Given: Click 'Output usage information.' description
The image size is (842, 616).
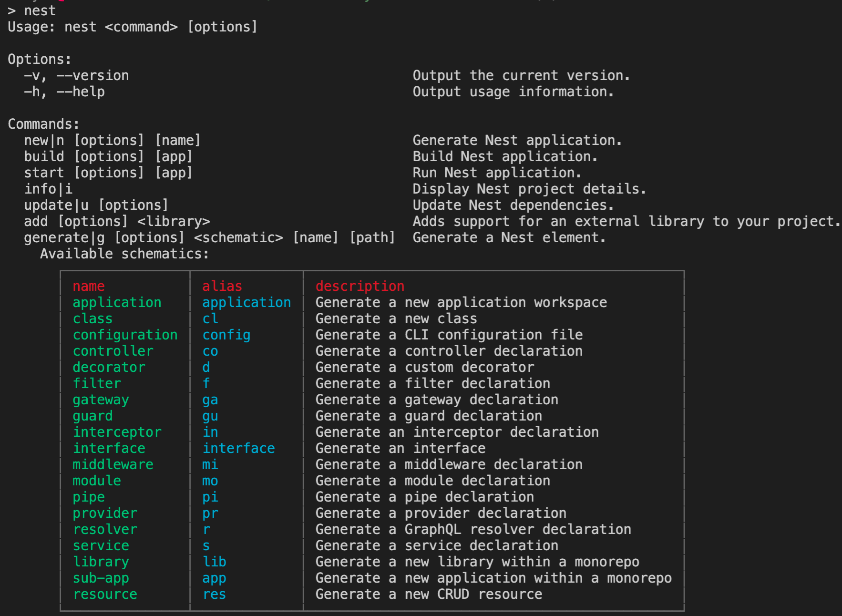Looking at the screenshot, I should (x=513, y=92).
